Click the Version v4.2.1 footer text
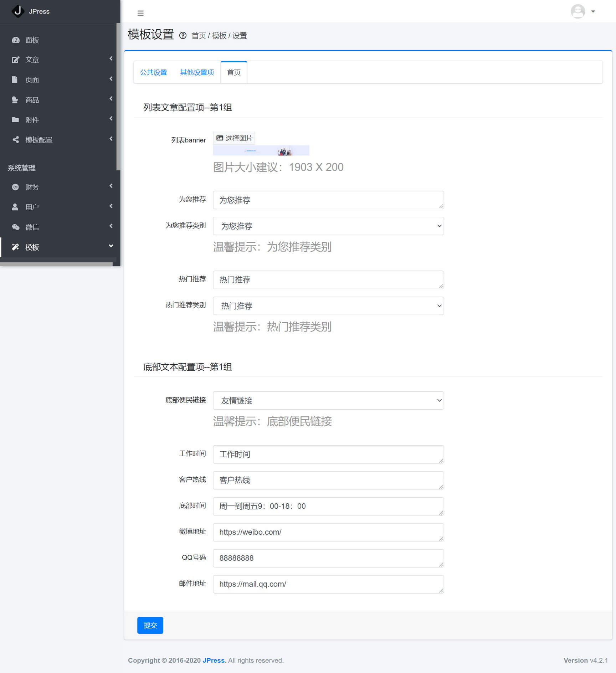The width and height of the screenshot is (616, 673). click(586, 661)
